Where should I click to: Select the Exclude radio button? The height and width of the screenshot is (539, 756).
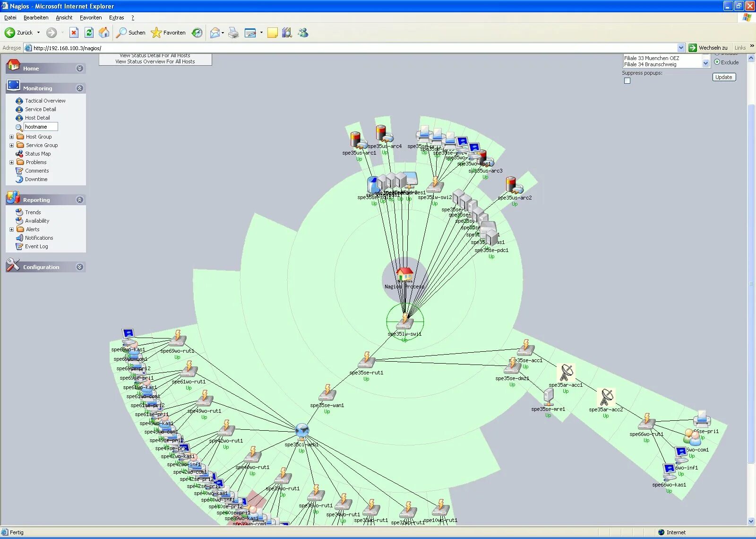(x=717, y=62)
